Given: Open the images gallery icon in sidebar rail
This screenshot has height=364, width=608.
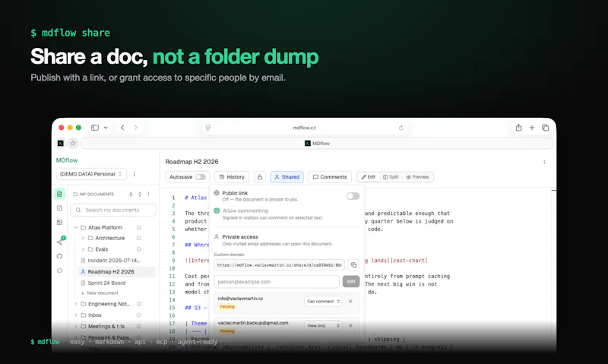Looking at the screenshot, I should (x=59, y=222).
